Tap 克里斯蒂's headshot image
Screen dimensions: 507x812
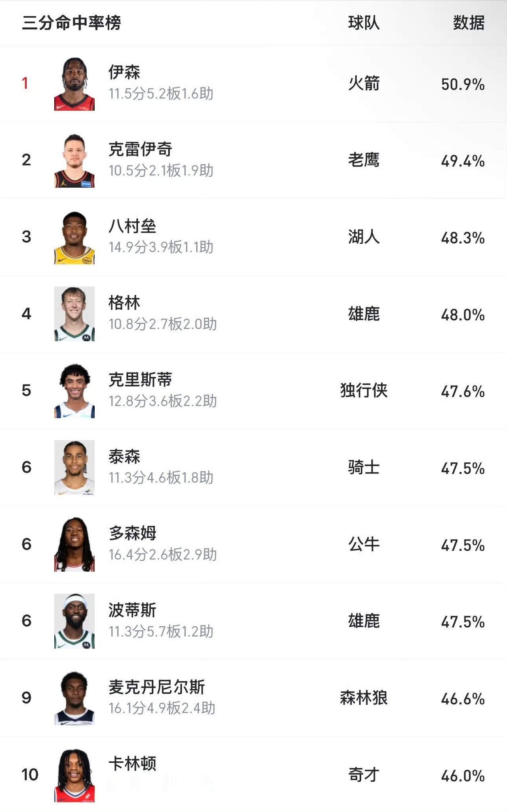pyautogui.click(x=74, y=391)
